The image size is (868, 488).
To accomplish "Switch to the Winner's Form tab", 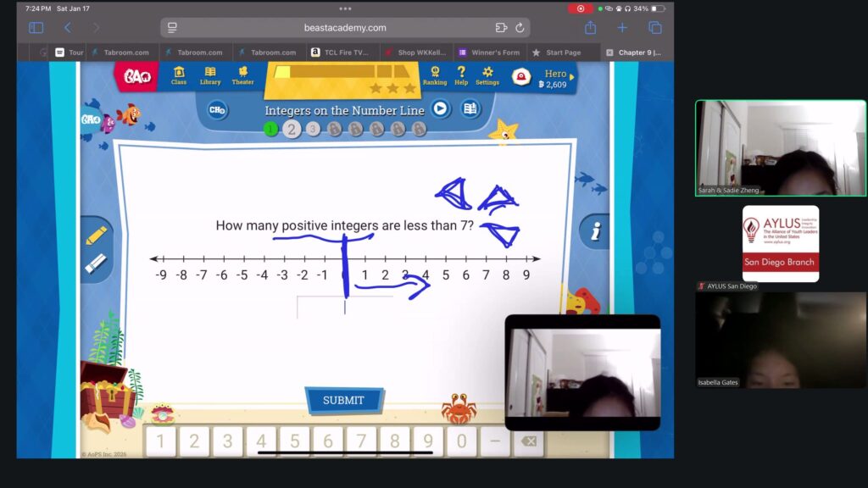I will 488,53.
